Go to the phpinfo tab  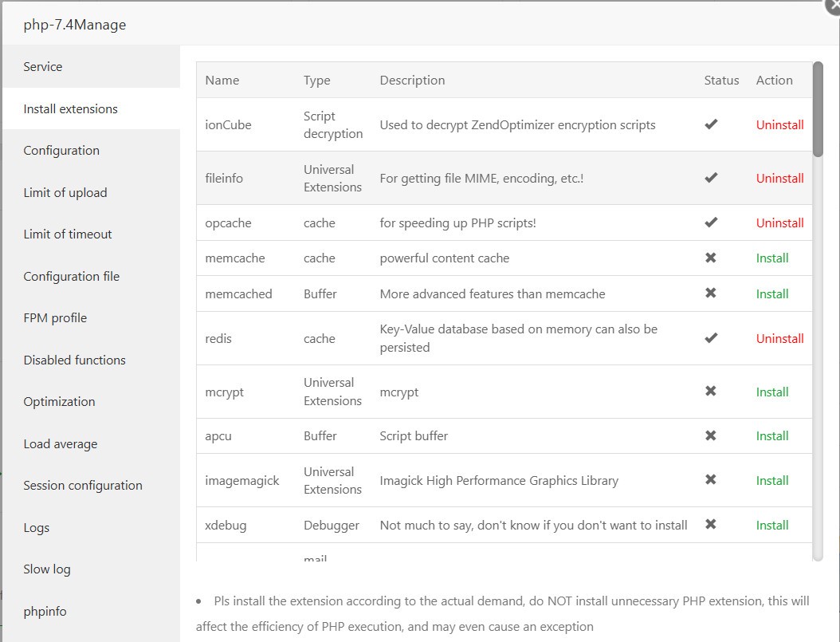(45, 612)
